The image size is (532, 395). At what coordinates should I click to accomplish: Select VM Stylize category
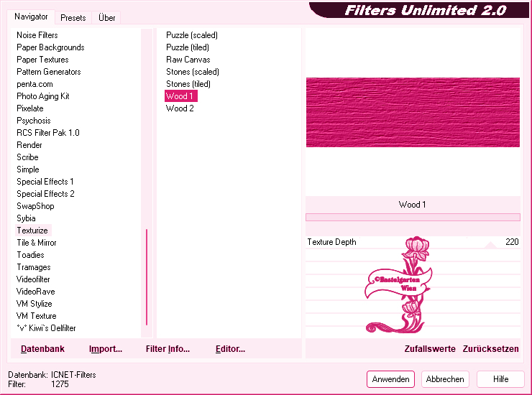point(34,304)
